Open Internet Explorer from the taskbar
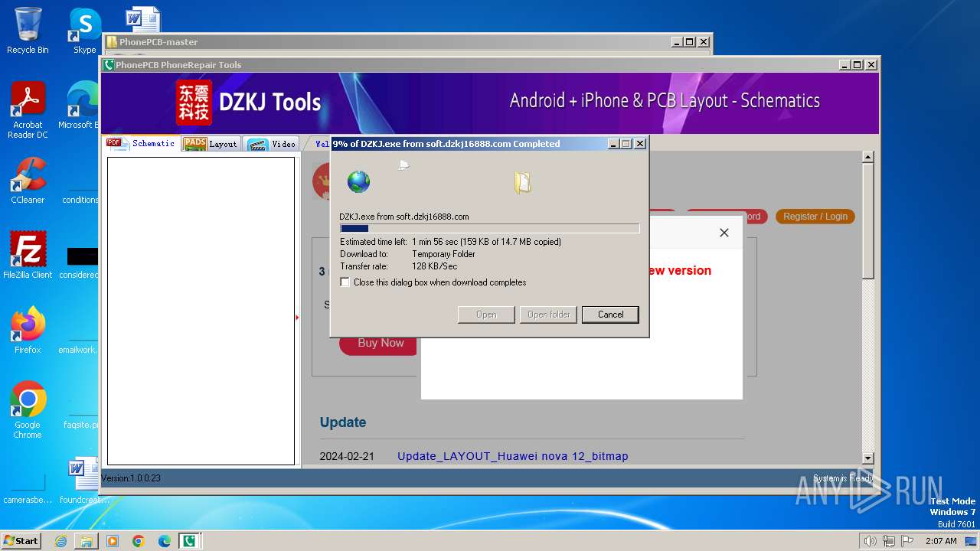 click(x=60, y=541)
